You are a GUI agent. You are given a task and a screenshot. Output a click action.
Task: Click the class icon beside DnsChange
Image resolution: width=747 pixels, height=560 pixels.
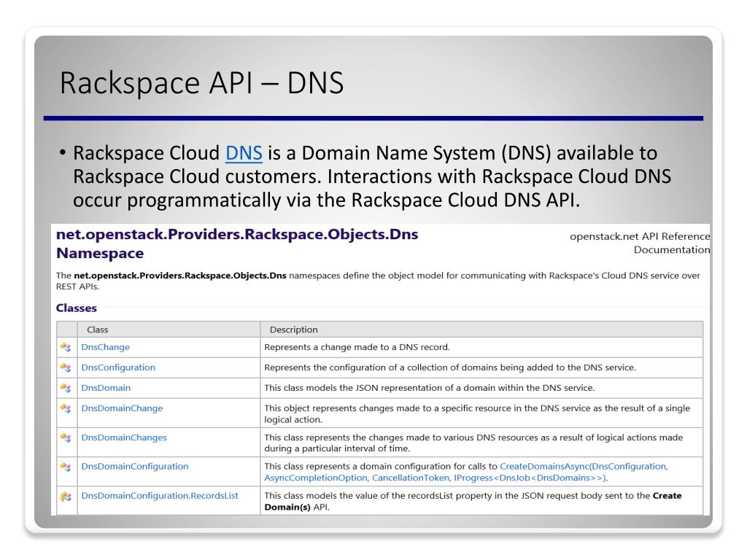click(66, 348)
